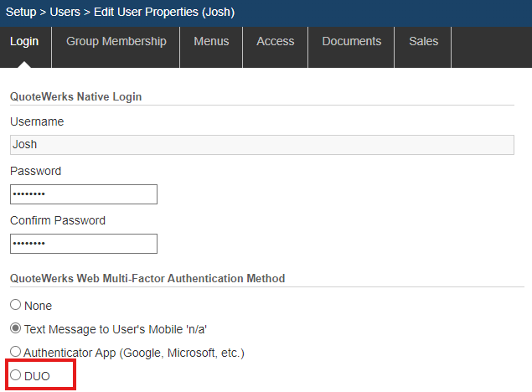Image resolution: width=532 pixels, height=392 pixels.
Task: Click the Confirm Password label
Action: [x=58, y=220]
